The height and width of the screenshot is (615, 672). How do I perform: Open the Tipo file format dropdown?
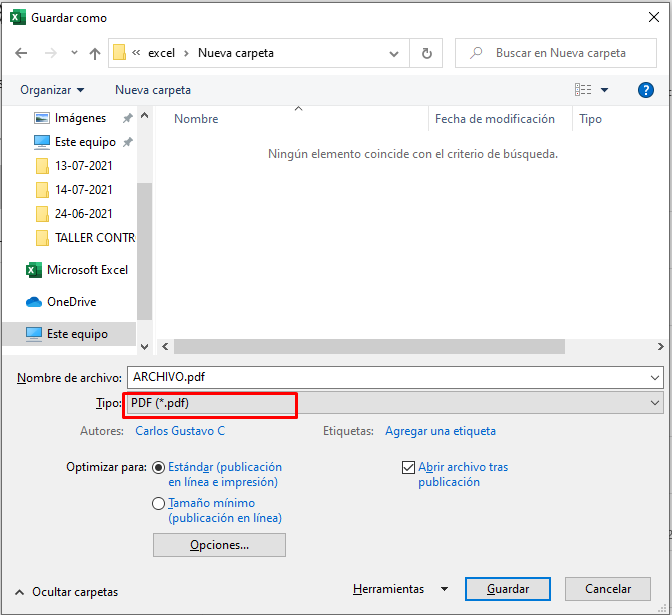pyautogui.click(x=394, y=403)
